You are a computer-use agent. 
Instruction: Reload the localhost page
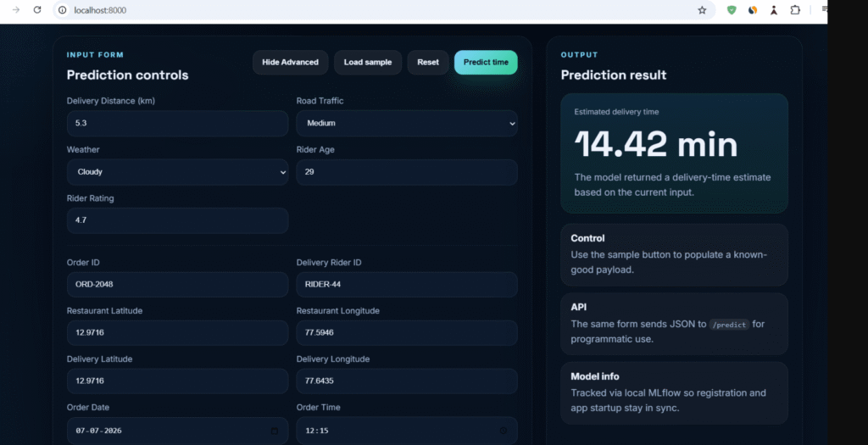37,10
